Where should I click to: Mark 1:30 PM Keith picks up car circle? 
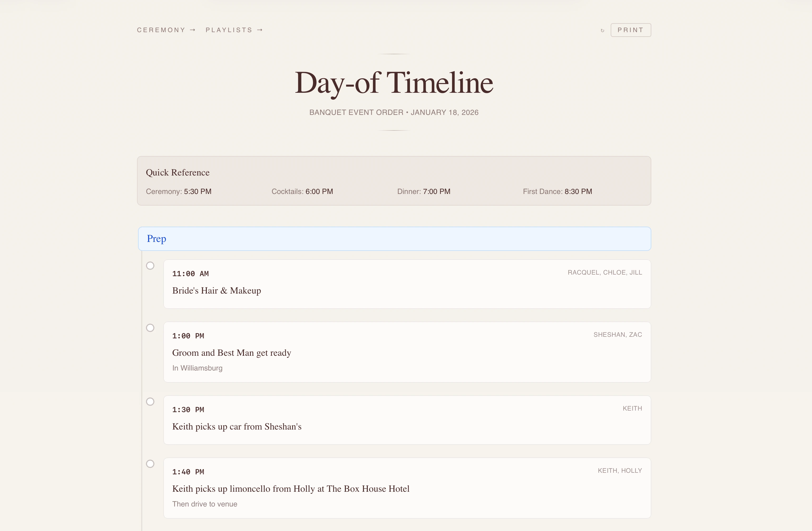[x=150, y=401]
